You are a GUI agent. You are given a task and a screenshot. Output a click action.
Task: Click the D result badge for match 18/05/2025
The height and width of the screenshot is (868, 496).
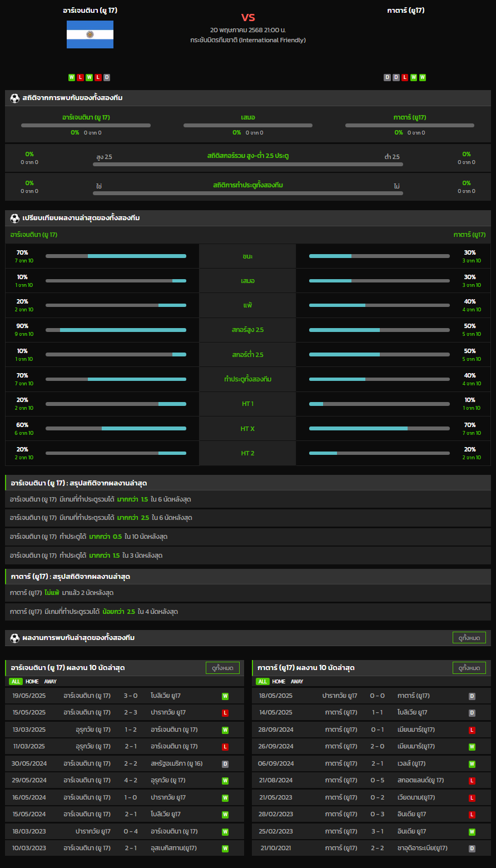[x=472, y=696]
